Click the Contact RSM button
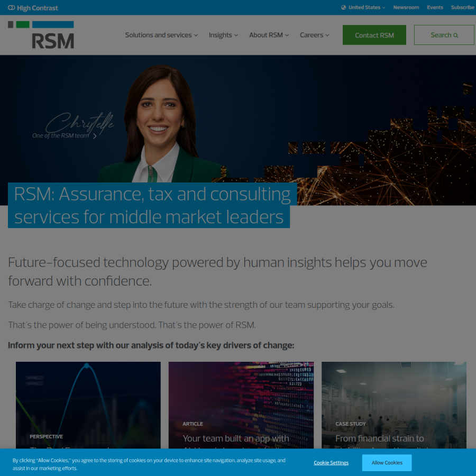 (x=374, y=35)
